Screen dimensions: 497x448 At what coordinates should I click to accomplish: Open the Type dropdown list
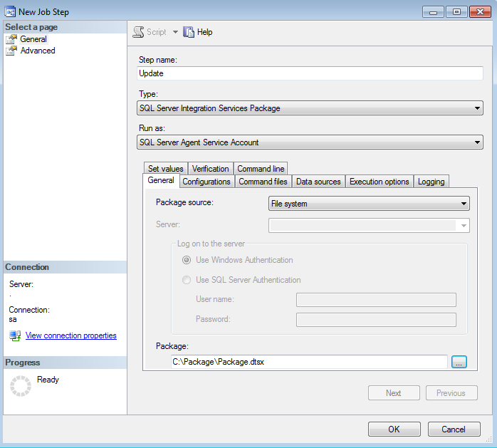point(310,108)
